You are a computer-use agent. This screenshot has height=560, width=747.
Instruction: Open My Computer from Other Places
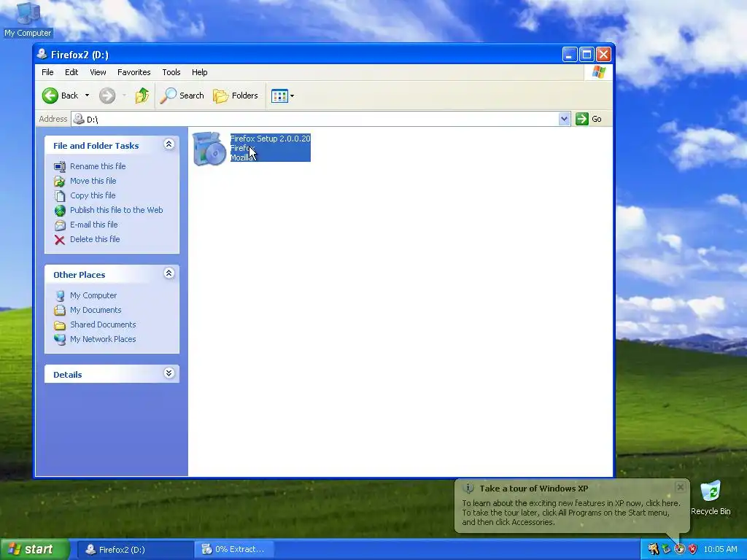(93, 296)
